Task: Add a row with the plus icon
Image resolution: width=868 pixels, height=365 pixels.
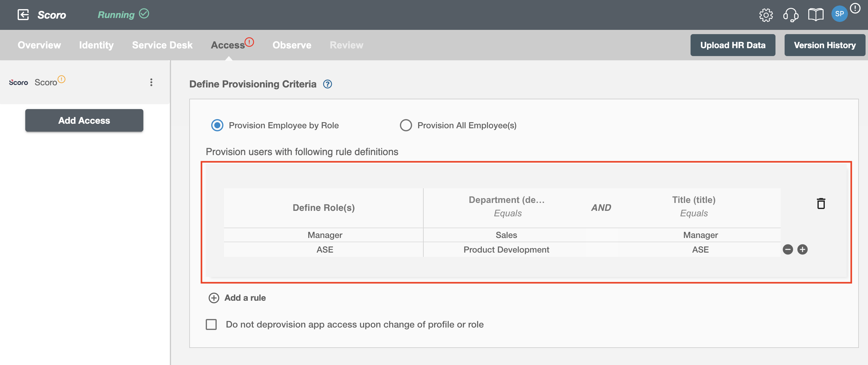Action: pyautogui.click(x=802, y=249)
